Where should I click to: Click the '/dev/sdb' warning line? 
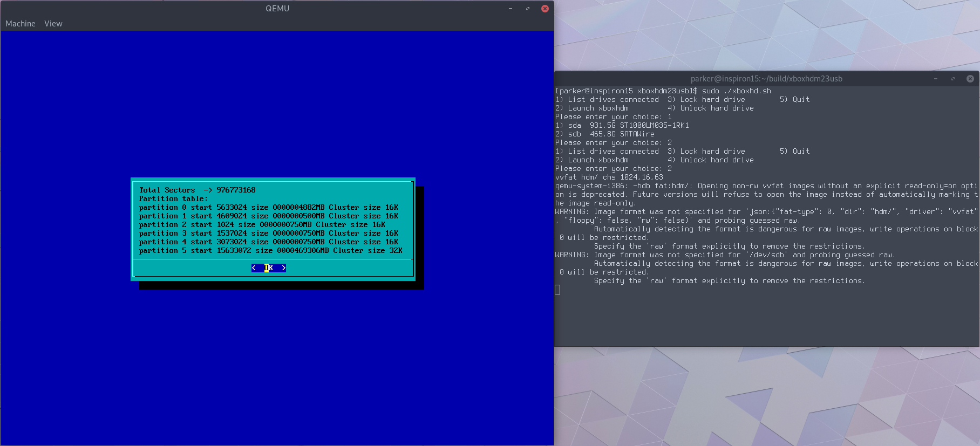(x=725, y=255)
